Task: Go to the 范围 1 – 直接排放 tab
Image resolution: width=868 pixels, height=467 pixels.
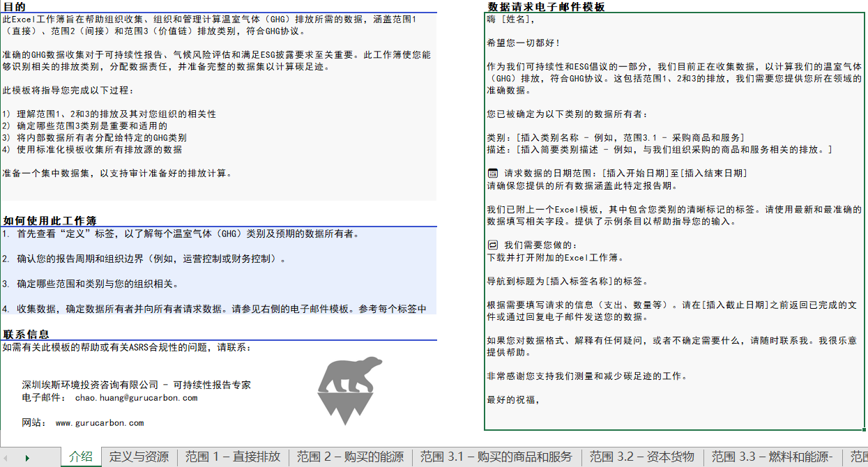Action: pos(233,457)
